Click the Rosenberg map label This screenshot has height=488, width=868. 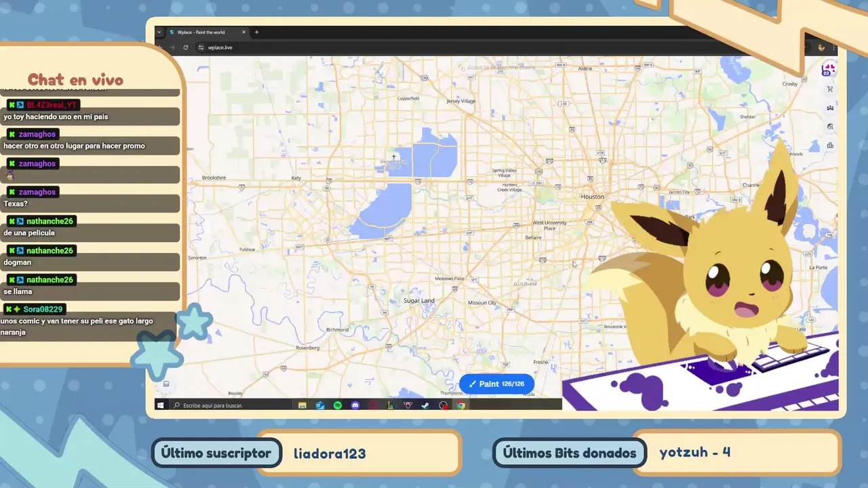coord(307,348)
